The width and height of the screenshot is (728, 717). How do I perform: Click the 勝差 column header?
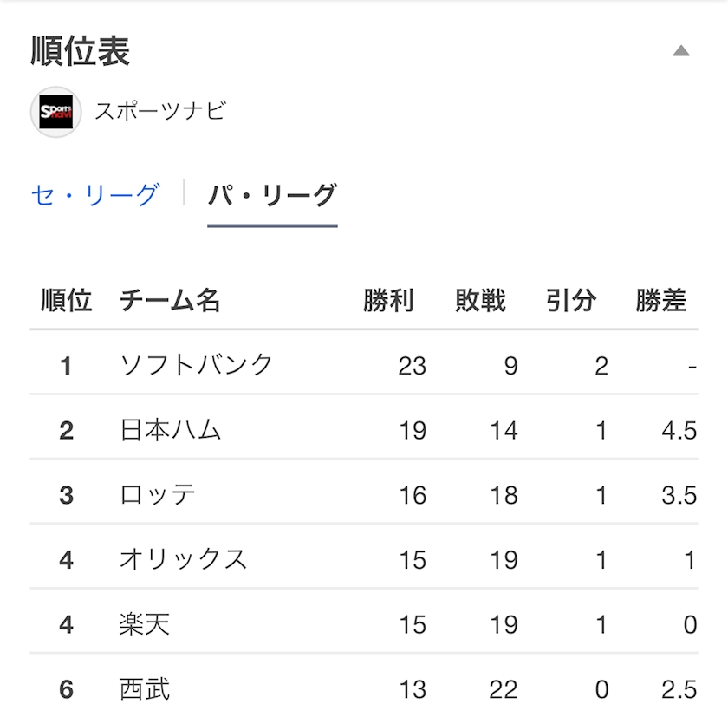661,301
